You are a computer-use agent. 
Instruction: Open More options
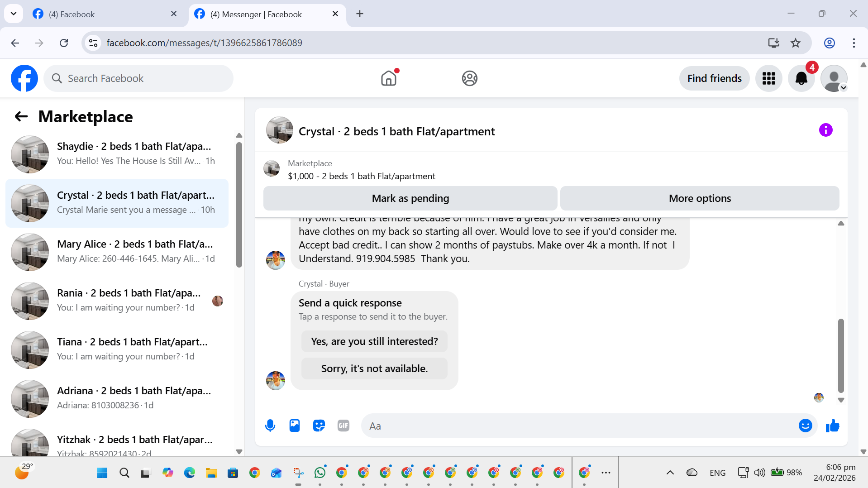tap(700, 198)
